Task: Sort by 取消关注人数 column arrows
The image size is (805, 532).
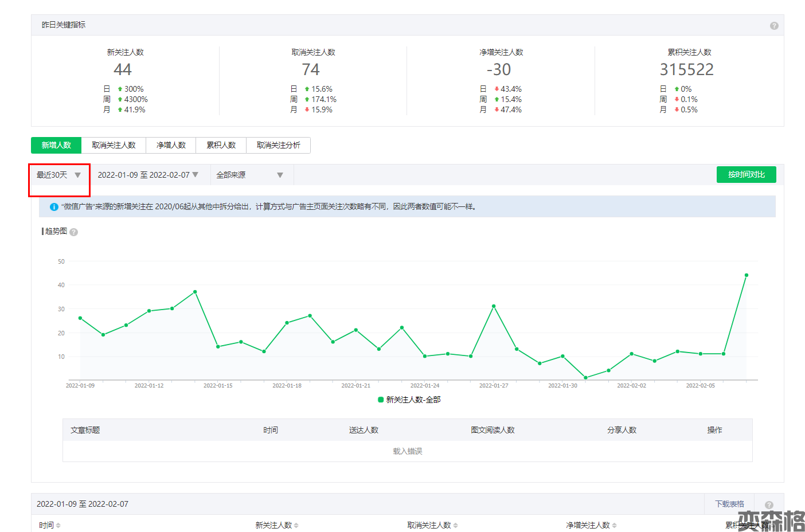Action: 456,526
